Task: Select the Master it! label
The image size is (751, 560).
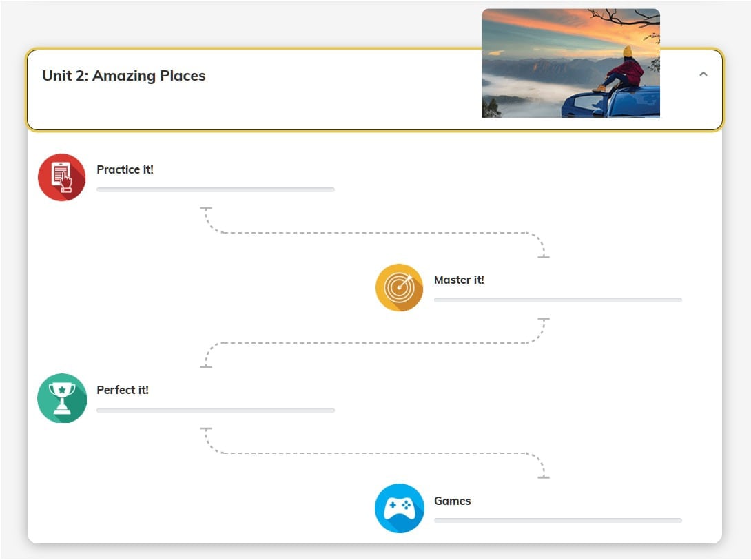Action: click(459, 280)
